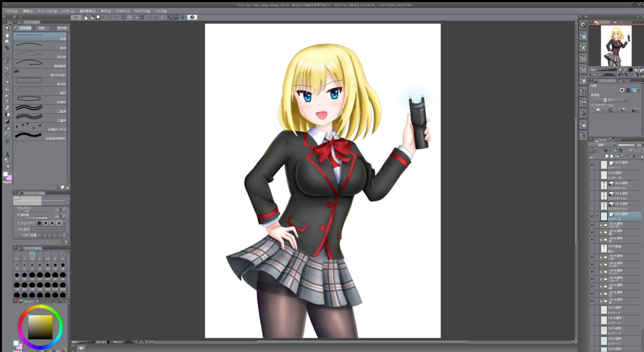Open the アニメーション(A) menu

(x=48, y=11)
